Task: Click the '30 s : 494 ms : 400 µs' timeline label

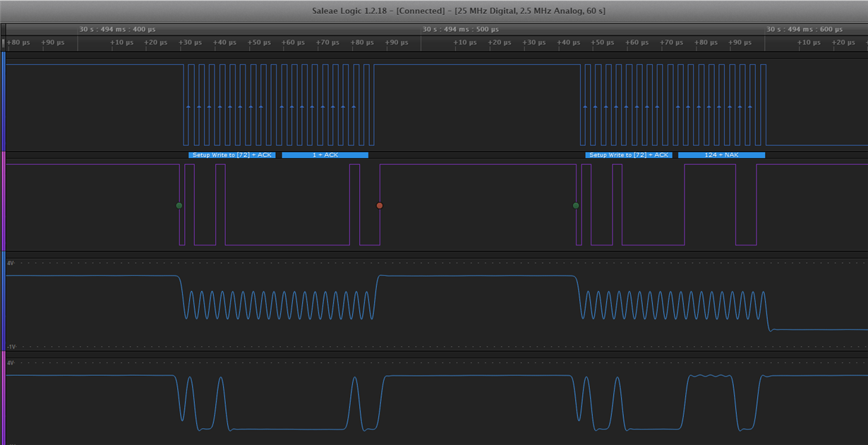Action: [x=117, y=30]
